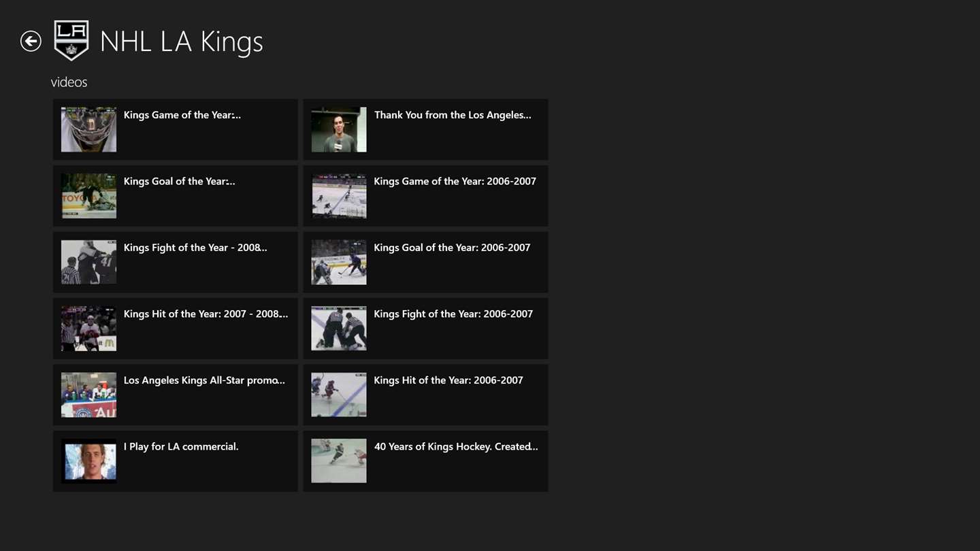980x551 pixels.
Task: Click 'Los Angeles Kings All-Star promo' title
Action: (204, 380)
